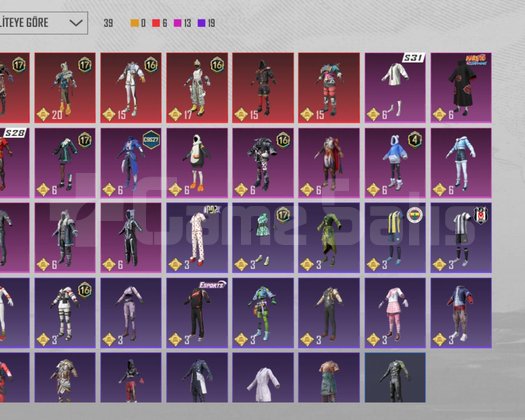The image size is (525, 420).
Task: Open the S31 white hoodie outfit
Action: click(x=395, y=88)
